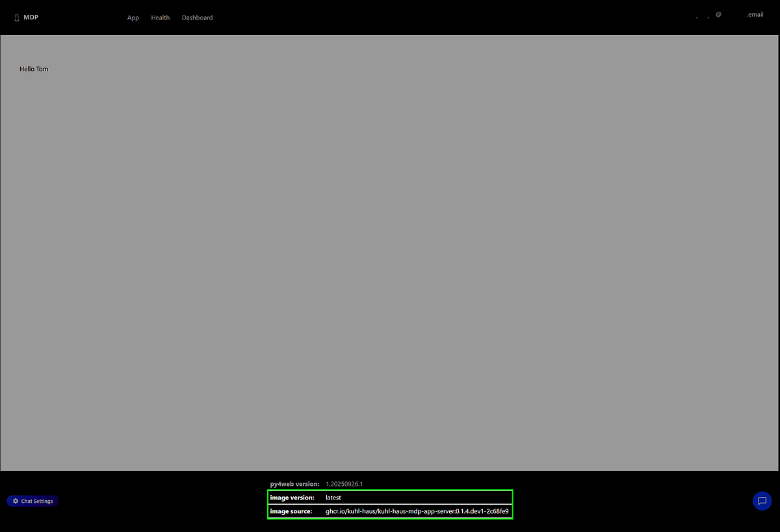
Task: Select version number 1.20250926.1
Action: [x=344, y=484]
